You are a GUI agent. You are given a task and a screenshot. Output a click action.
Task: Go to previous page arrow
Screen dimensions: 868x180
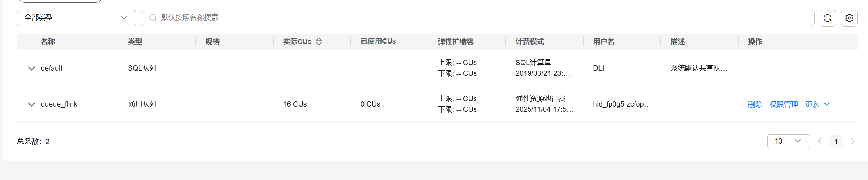pyautogui.click(x=820, y=142)
